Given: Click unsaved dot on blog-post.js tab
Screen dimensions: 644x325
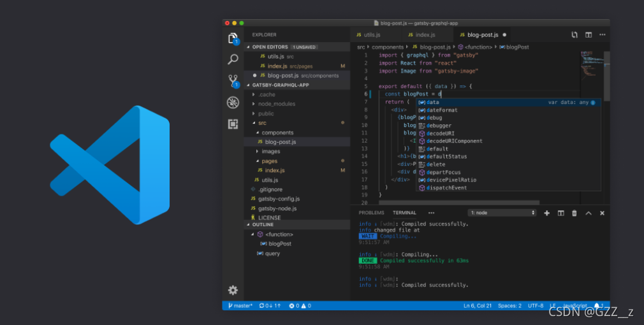Looking at the screenshot, I should 504,35.
